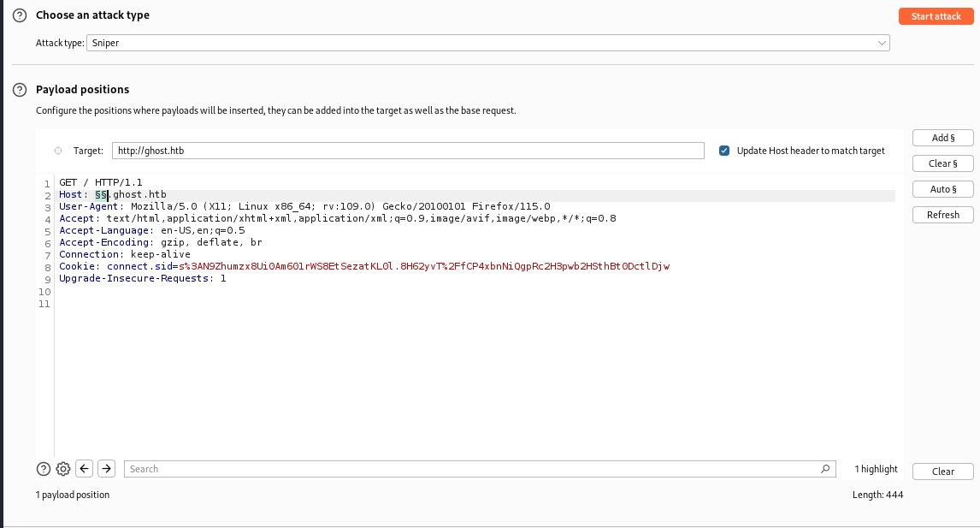Click the 'Length: 444' status text

coord(877,495)
